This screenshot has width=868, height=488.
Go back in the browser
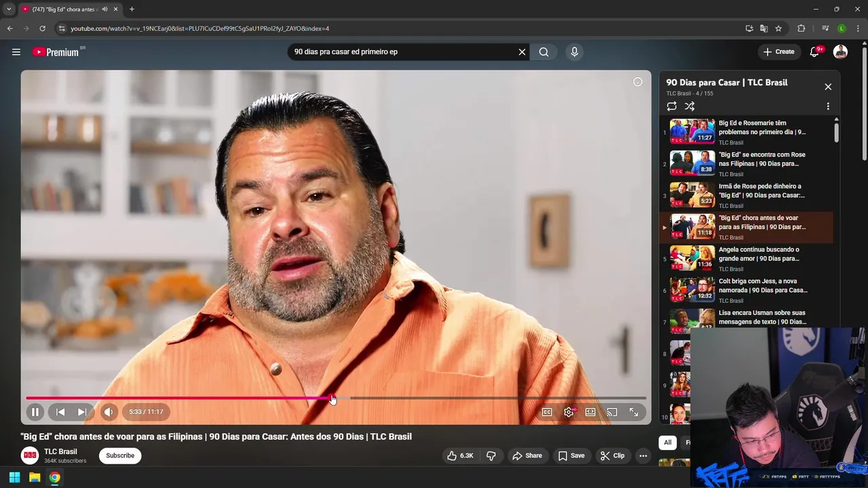click(9, 28)
